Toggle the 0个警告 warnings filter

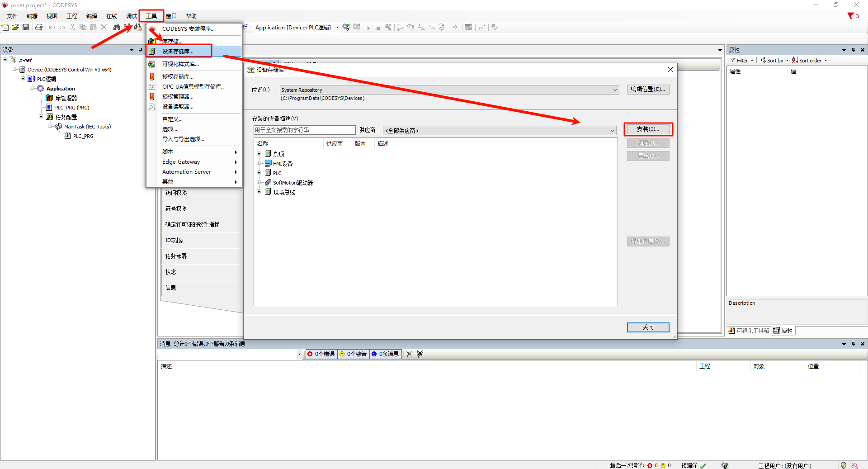(x=354, y=354)
